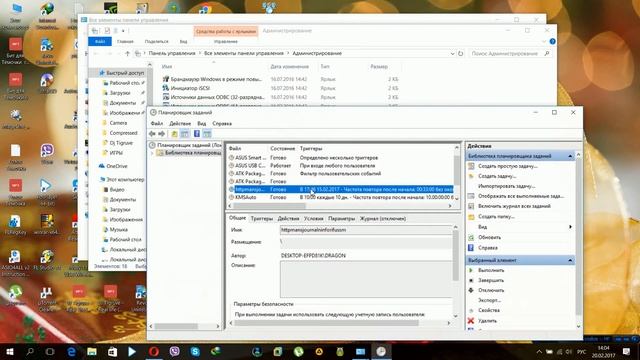The height and width of the screenshot is (360, 640).
Task: Collapse the 'Библиотека планировщика заданий' actions section
Action: [570, 156]
